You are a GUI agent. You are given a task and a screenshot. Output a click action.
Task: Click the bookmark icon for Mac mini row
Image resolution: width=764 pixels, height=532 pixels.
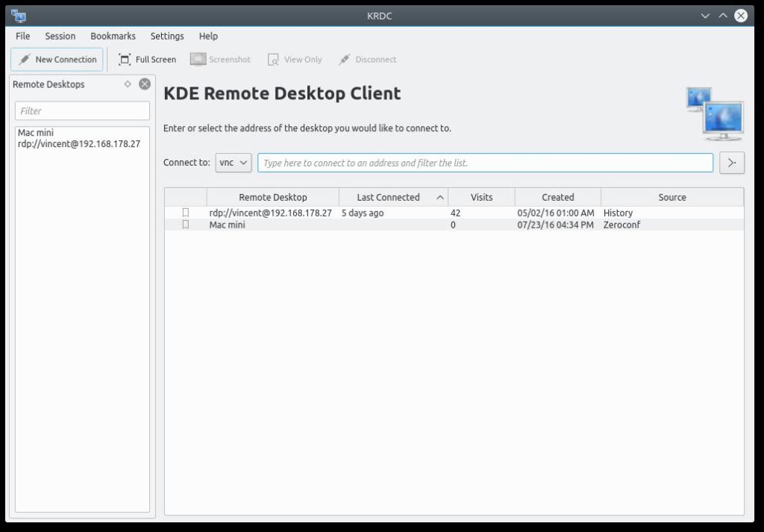pyautogui.click(x=186, y=225)
